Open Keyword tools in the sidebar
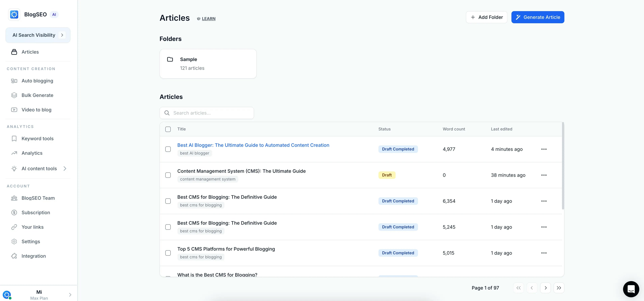 pyautogui.click(x=37, y=139)
